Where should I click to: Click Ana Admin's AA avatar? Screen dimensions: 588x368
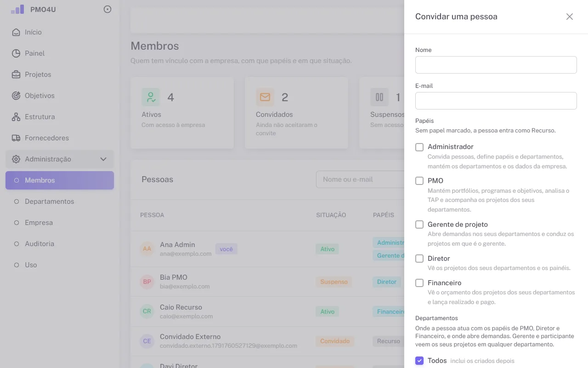[147, 249]
